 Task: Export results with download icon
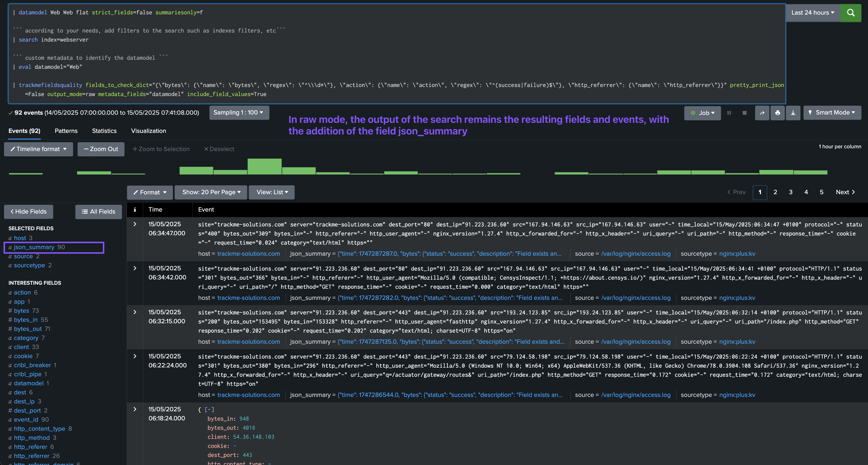793,113
